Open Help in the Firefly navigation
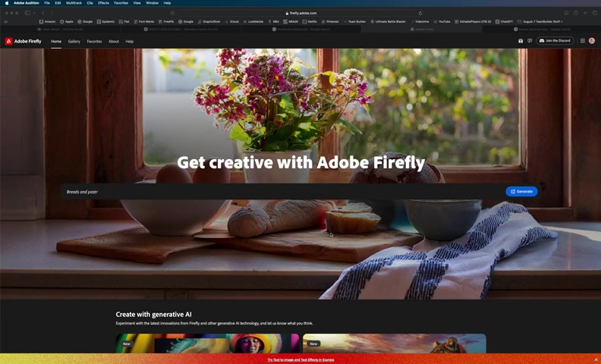601x364 pixels. point(130,42)
